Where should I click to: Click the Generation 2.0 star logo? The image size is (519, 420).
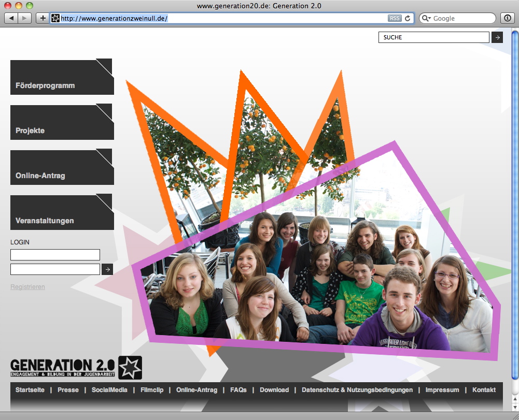click(130, 368)
